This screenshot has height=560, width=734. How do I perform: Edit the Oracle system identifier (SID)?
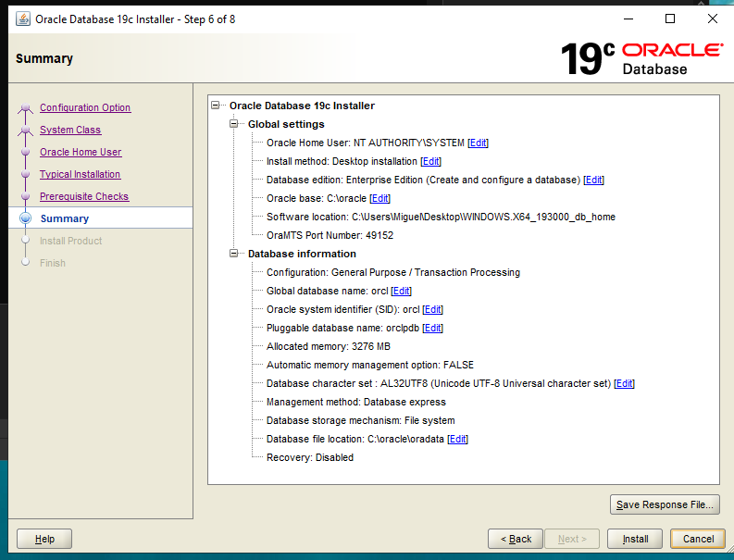(432, 309)
